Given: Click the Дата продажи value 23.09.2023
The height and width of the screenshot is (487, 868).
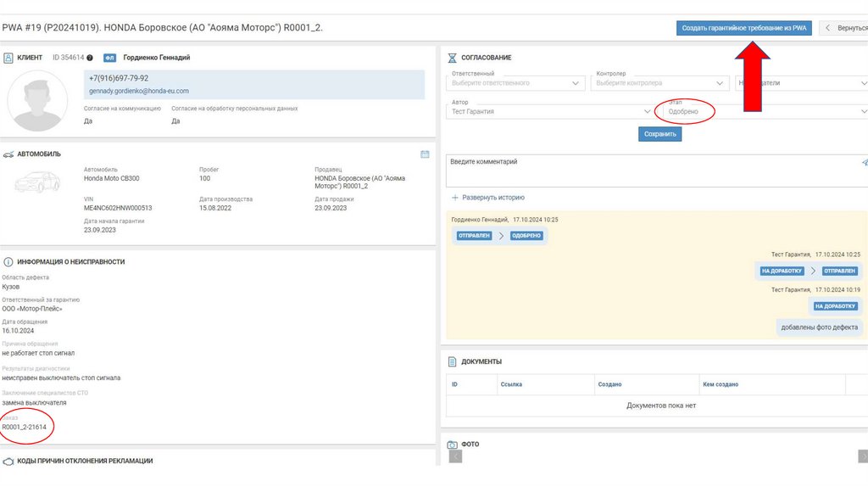Looking at the screenshot, I should click(331, 209).
